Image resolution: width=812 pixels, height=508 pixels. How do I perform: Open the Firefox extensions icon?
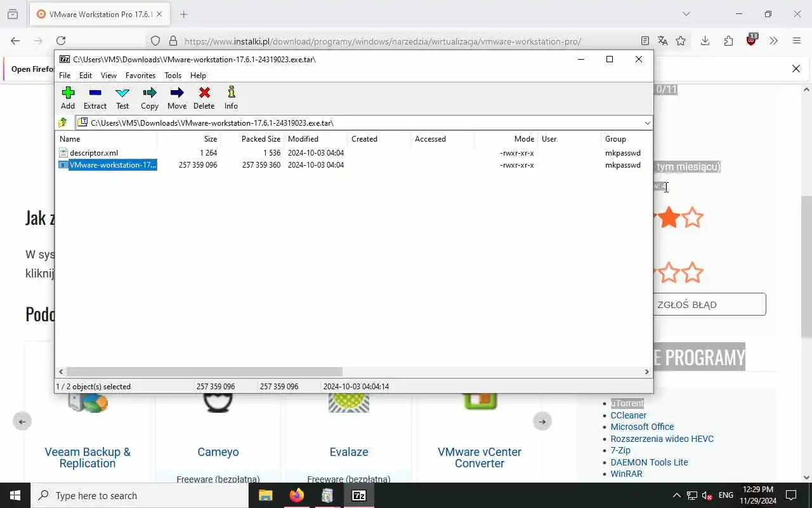coord(728,41)
